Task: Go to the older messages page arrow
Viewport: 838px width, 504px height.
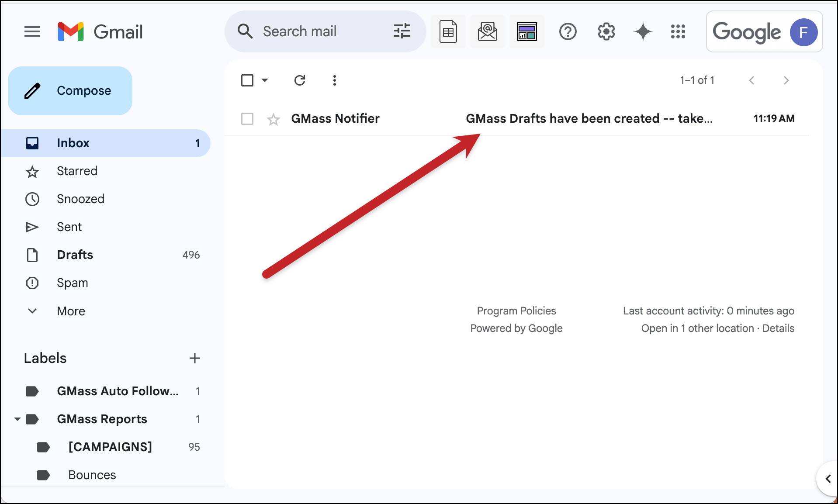Action: pos(786,80)
